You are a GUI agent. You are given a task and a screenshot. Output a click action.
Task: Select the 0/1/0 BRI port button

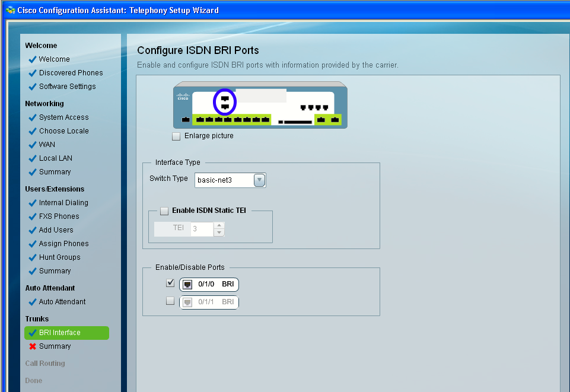coord(209,285)
